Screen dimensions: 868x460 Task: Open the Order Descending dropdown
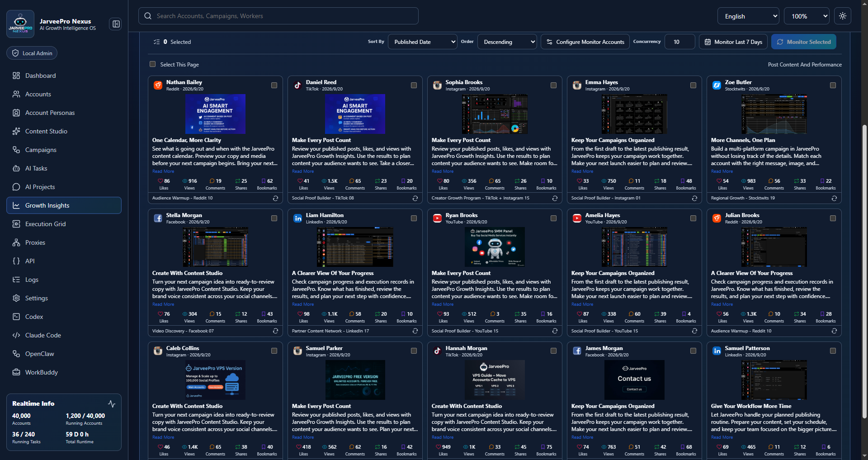click(507, 42)
